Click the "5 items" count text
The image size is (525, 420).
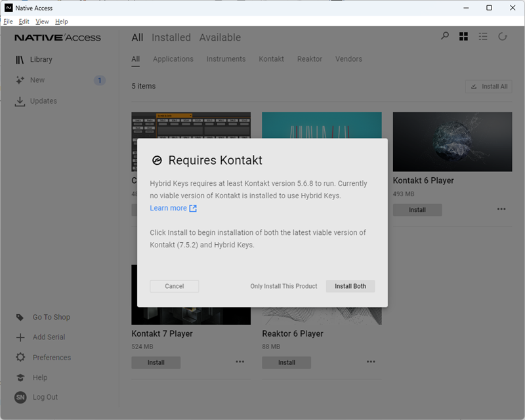pos(144,87)
